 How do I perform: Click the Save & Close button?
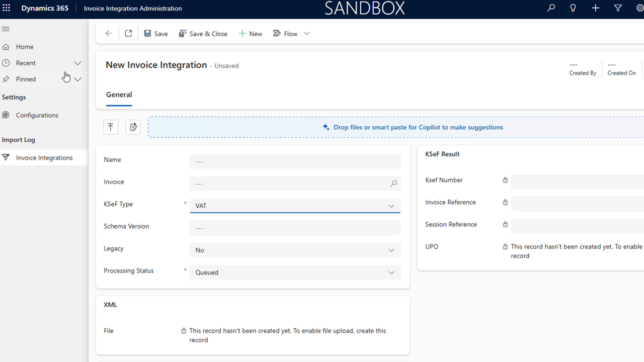[x=203, y=34]
